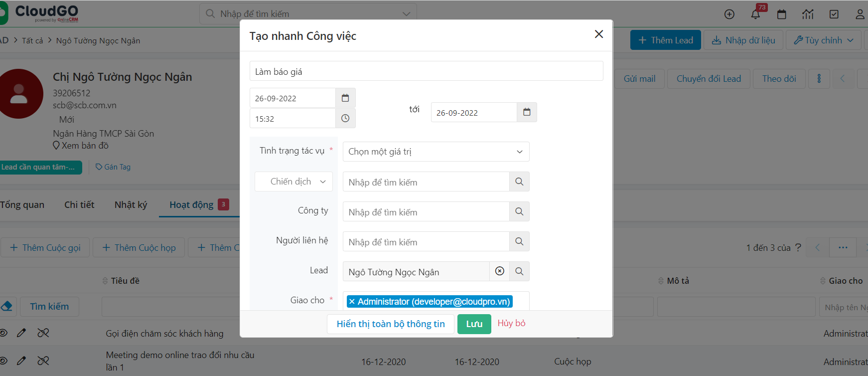Expand the global search dropdown arrow
Image resolution: width=868 pixels, height=376 pixels.
407,13
